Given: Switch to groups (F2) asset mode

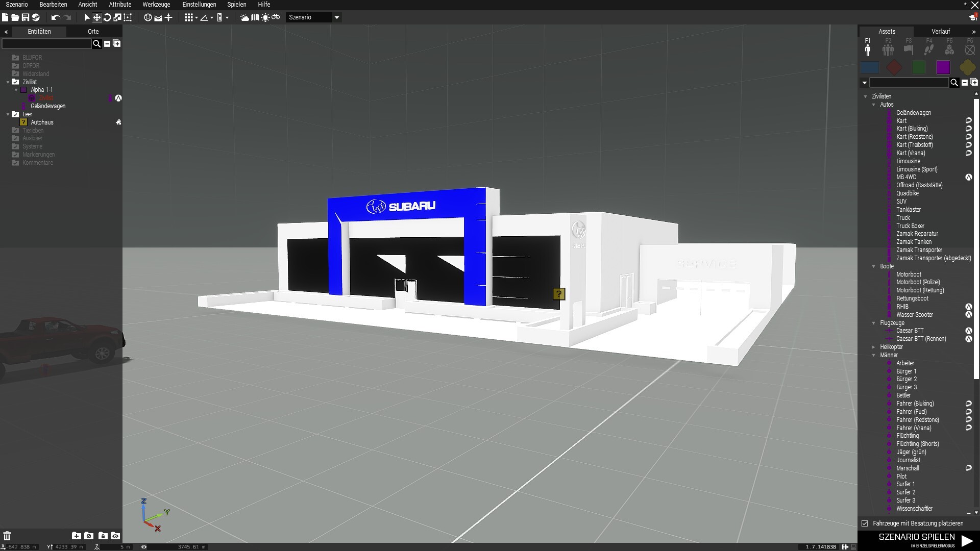Looking at the screenshot, I should [888, 49].
